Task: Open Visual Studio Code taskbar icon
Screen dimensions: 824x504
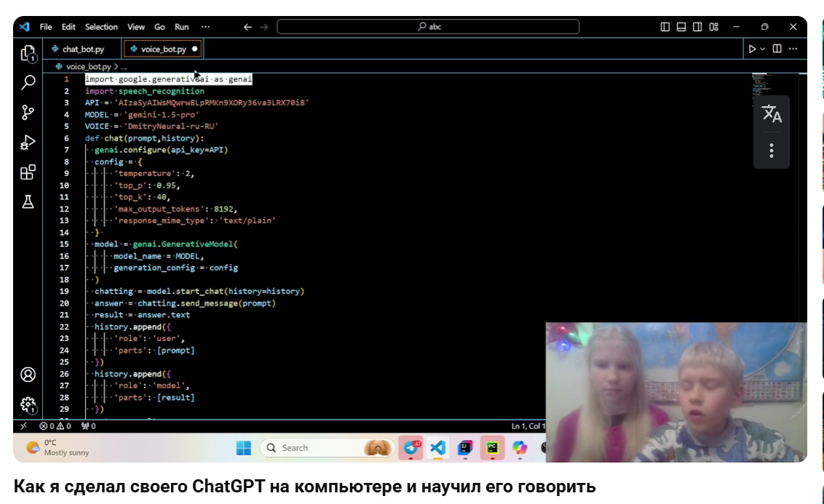Action: [437, 448]
